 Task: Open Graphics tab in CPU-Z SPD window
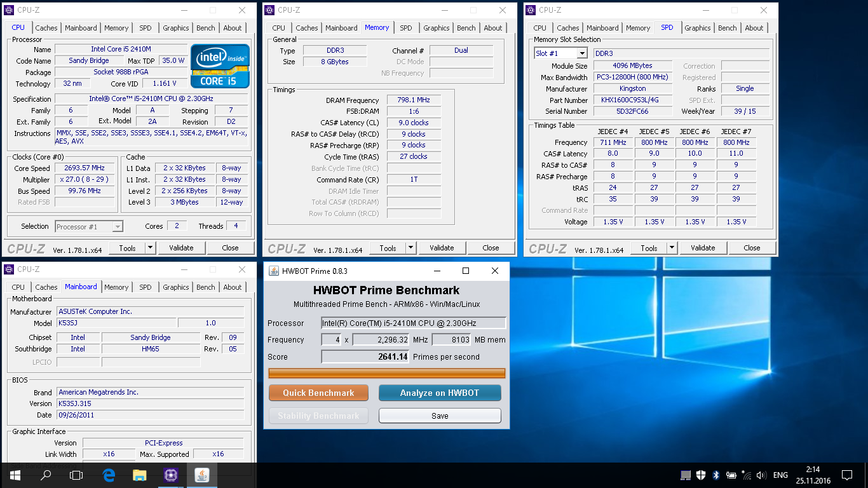click(698, 28)
